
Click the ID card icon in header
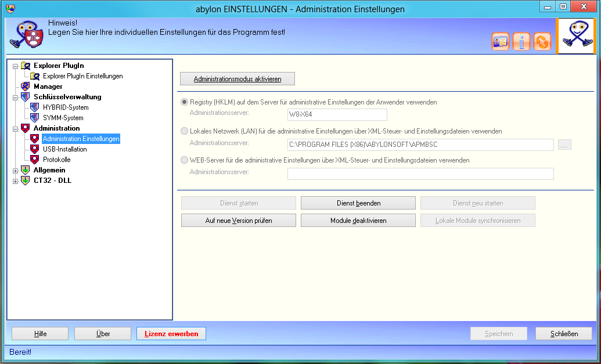(x=500, y=42)
